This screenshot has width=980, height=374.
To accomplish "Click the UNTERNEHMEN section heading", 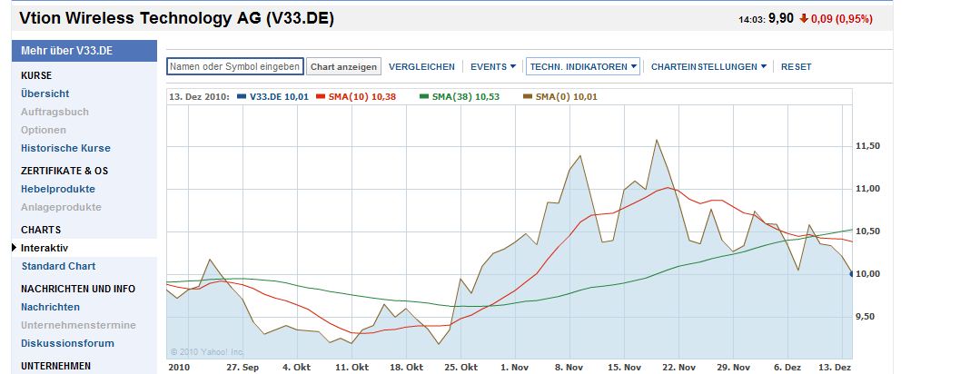I will (55, 366).
